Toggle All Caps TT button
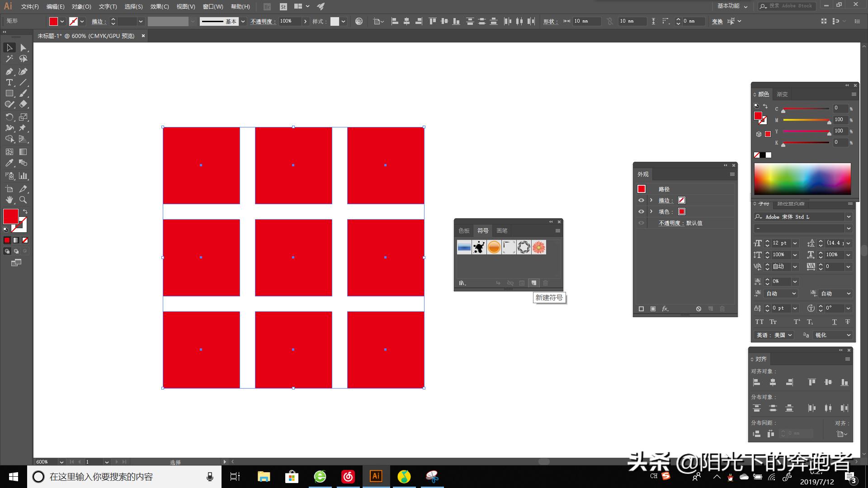 pyautogui.click(x=759, y=322)
